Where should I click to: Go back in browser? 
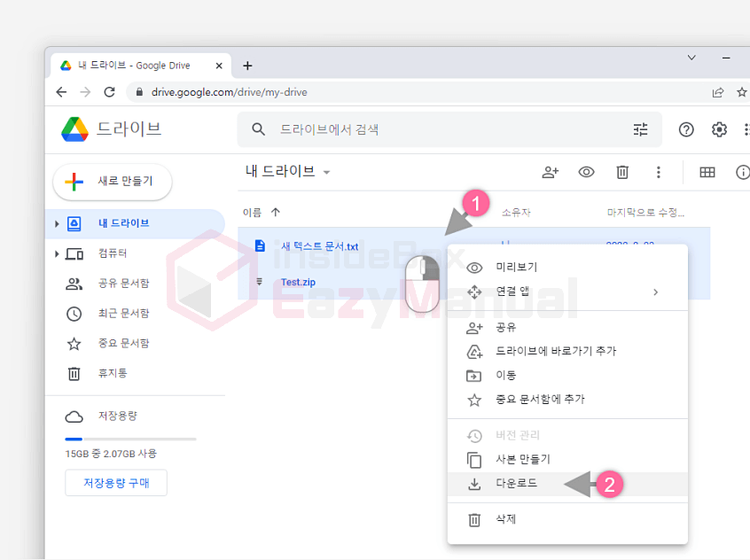[x=61, y=92]
